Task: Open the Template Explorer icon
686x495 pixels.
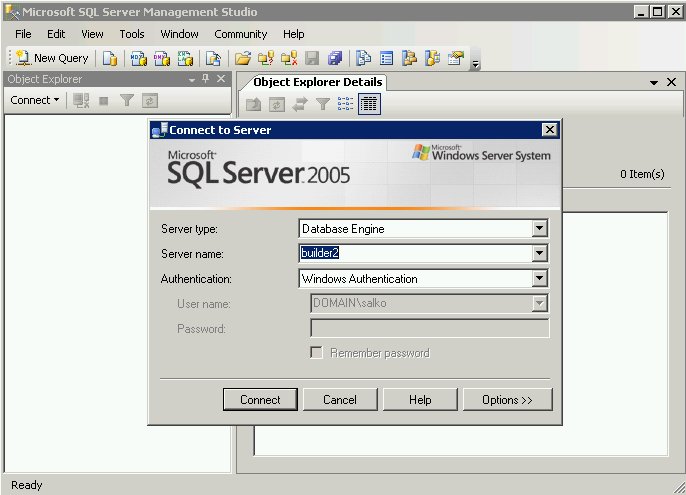Action: (x=433, y=58)
